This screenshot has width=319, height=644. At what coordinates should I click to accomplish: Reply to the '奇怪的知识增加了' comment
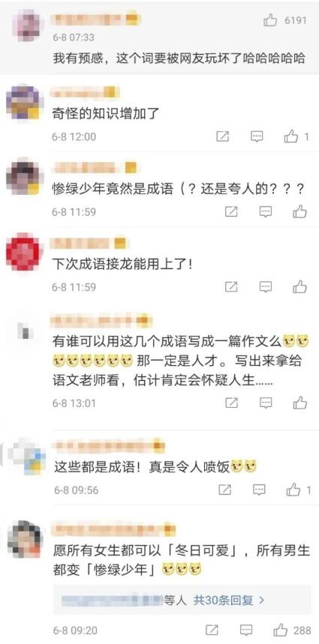coord(257,136)
